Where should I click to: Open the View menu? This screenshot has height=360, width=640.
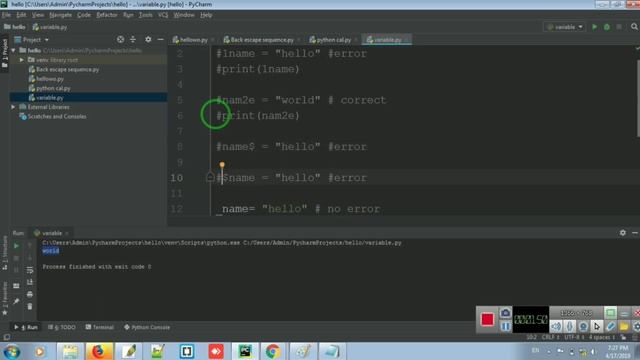click(38, 15)
